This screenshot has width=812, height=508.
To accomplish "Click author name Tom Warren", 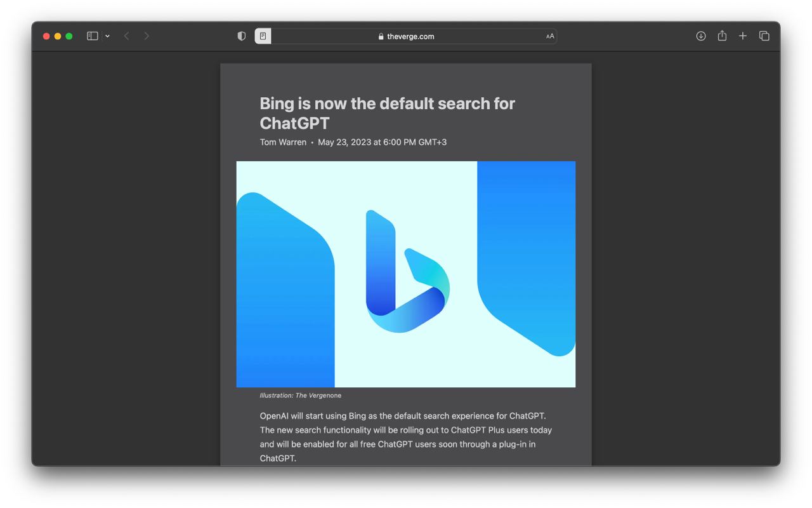I will [x=283, y=142].
